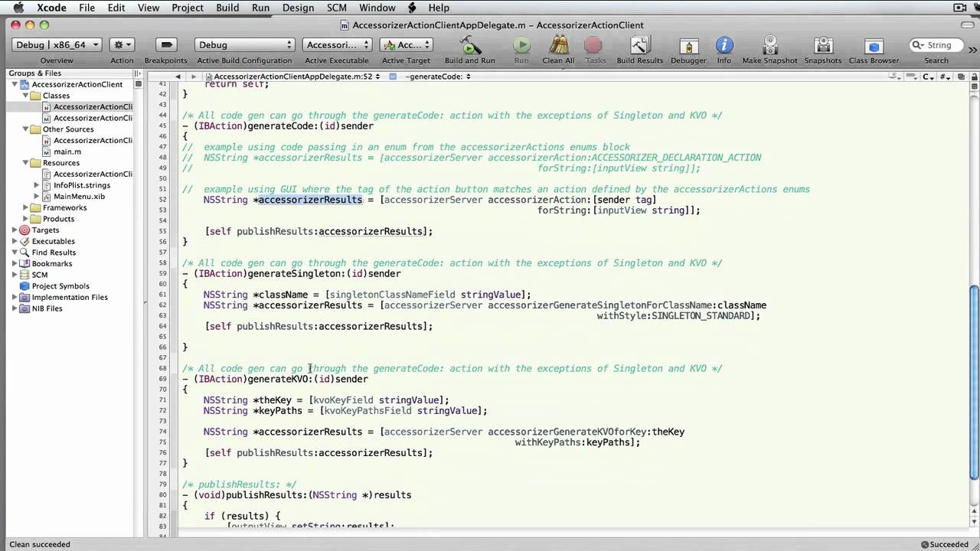Expand the MainMenu.xib item
The height and width of the screenshot is (551, 980).
(x=36, y=197)
